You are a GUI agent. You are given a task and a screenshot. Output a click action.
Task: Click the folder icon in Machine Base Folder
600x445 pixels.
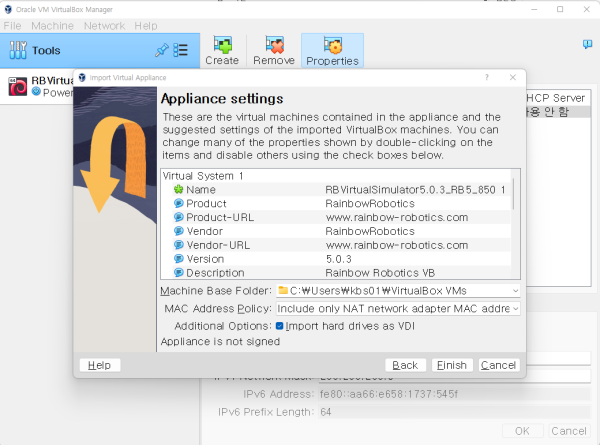283,290
